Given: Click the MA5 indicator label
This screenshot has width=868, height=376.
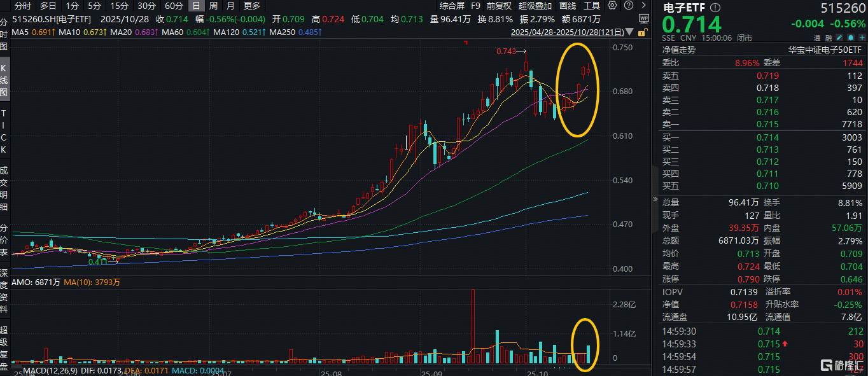Looking at the screenshot, I should click(20, 32).
